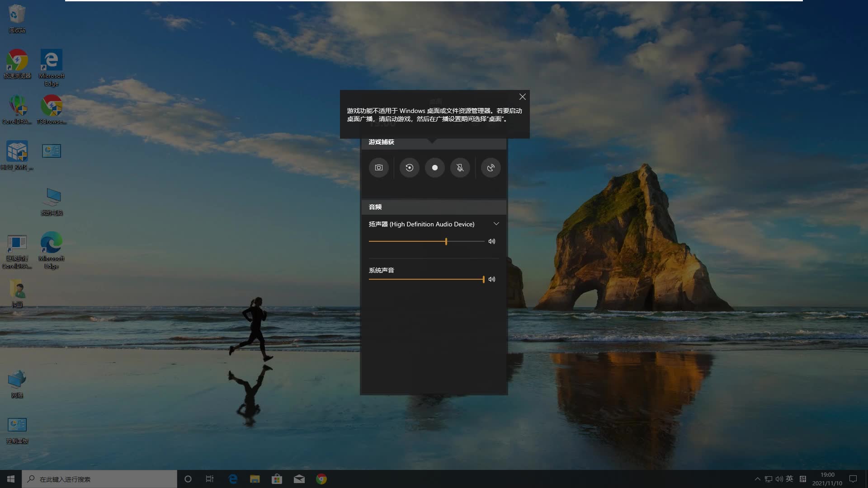The height and width of the screenshot is (488, 868).
Task: Mute the system sounds volume
Action: (x=492, y=279)
